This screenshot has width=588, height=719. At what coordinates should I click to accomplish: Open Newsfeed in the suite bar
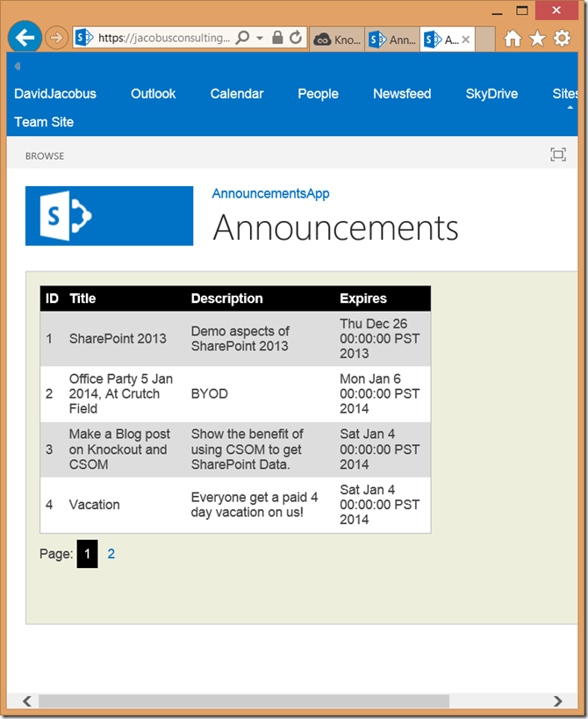pyautogui.click(x=402, y=94)
